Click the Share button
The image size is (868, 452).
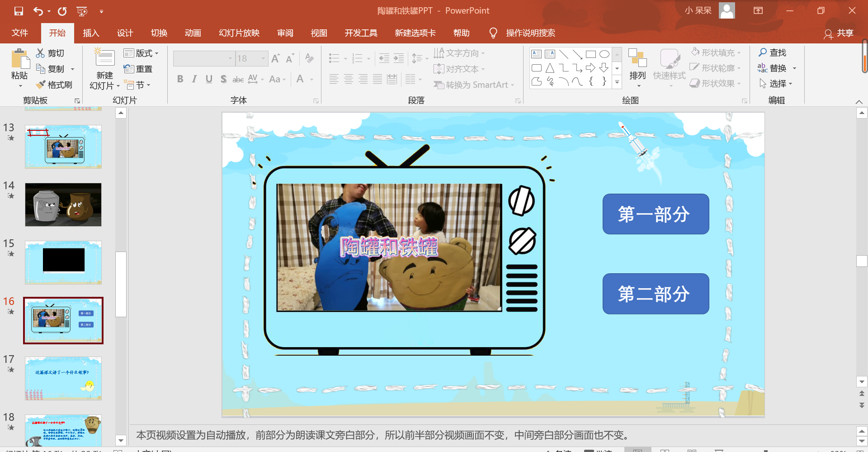click(x=839, y=33)
